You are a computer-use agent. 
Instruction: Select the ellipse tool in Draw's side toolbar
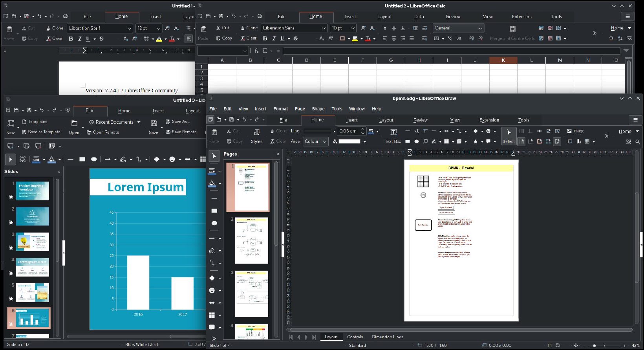[x=214, y=223]
